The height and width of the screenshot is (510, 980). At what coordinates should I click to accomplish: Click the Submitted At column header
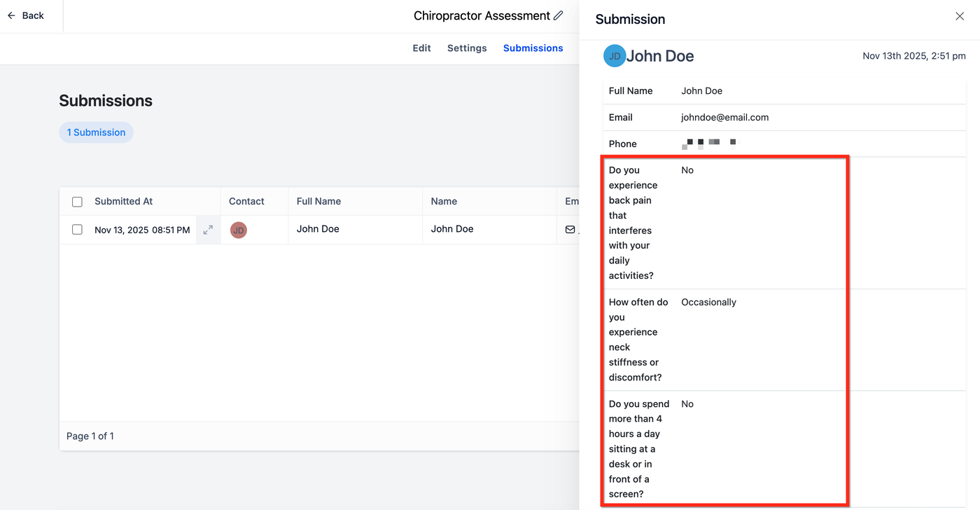click(123, 201)
